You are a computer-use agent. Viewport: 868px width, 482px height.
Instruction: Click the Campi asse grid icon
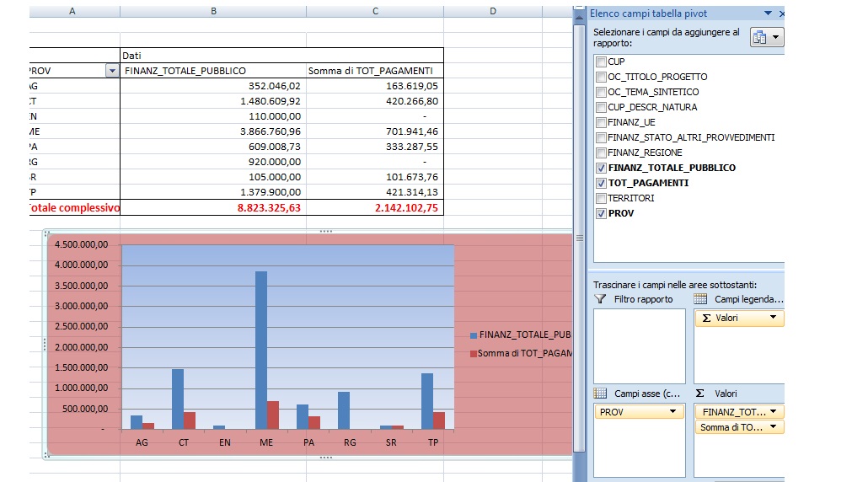[600, 394]
